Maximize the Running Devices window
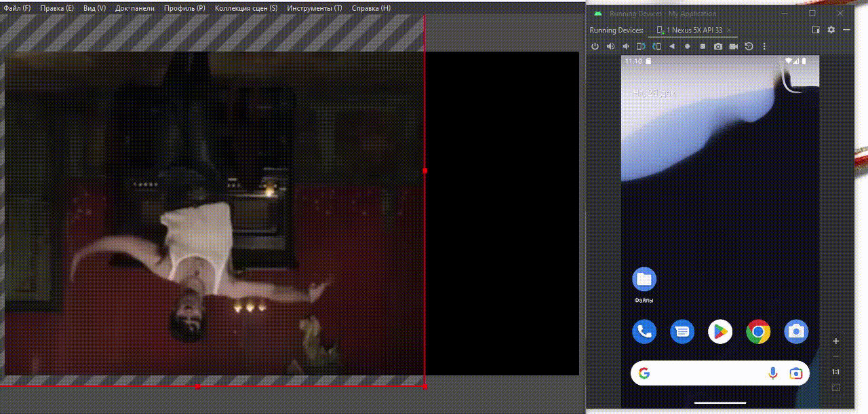 pyautogui.click(x=812, y=14)
